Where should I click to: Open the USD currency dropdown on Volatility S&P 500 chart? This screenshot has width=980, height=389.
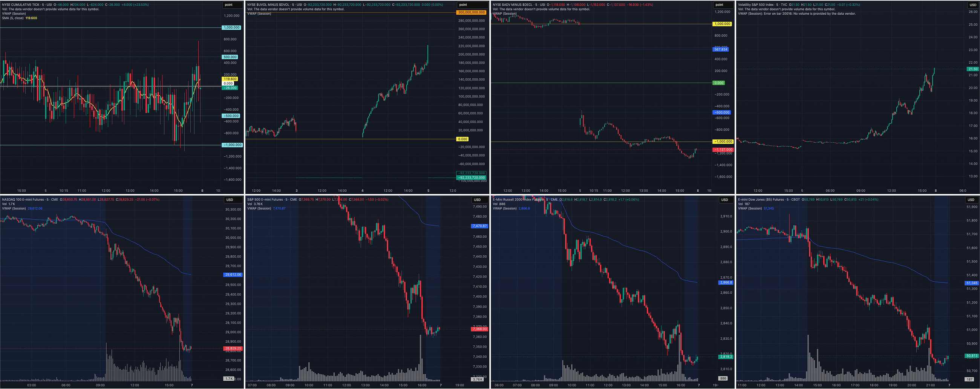point(972,5)
